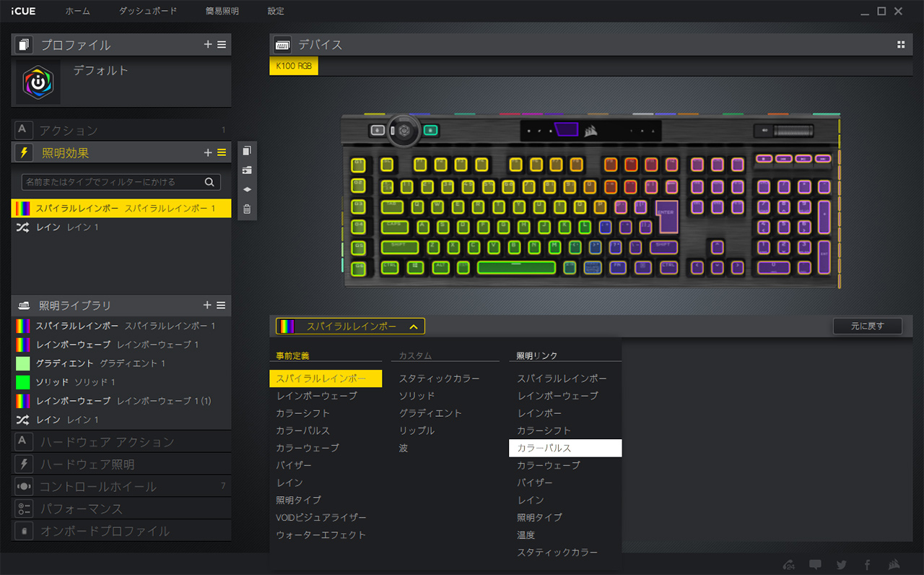Click the stacked pages icon beside プロファイル

coord(25,45)
